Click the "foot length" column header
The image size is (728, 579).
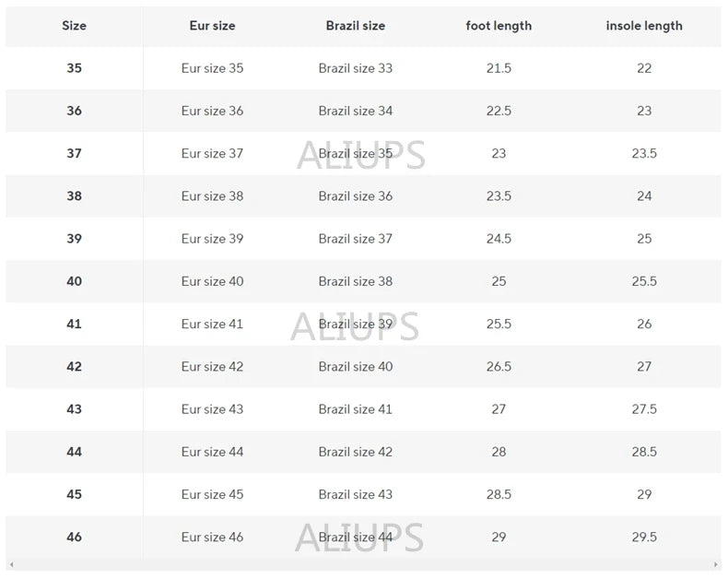(499, 26)
